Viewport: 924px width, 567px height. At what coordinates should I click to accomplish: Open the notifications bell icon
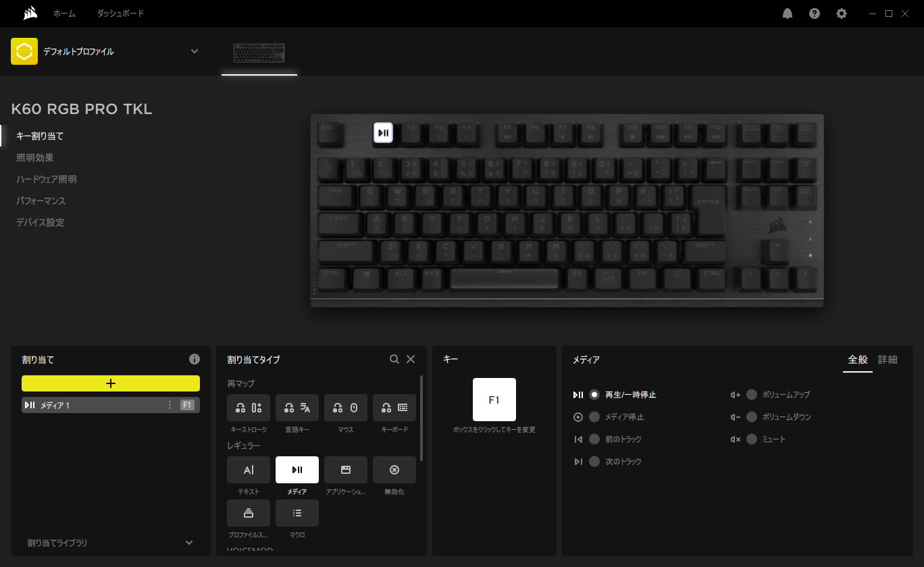point(788,13)
